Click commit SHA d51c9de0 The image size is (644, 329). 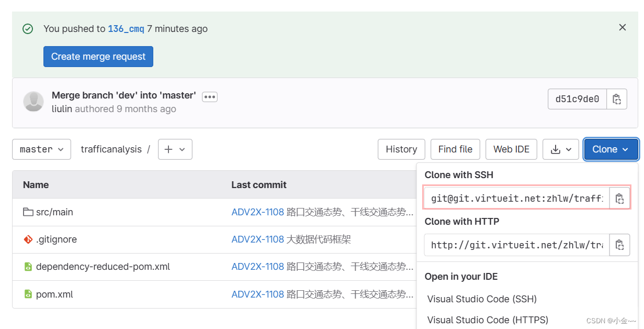point(577,99)
